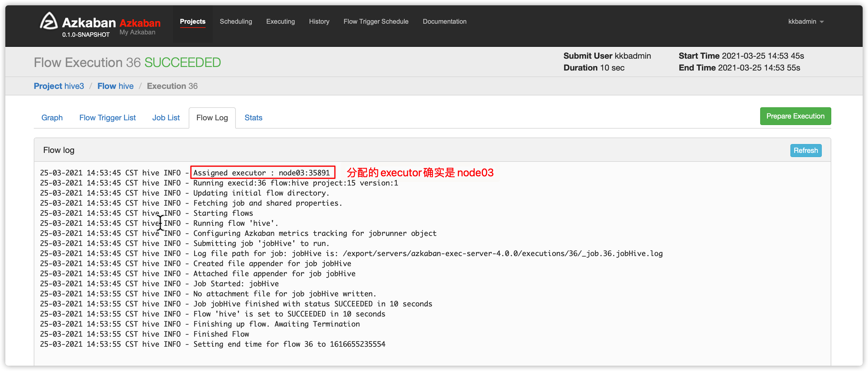This screenshot has height=371, width=868.
Task: Click the 'Job jobHive finished with status SUCCEEDED' line
Action: [x=236, y=304]
